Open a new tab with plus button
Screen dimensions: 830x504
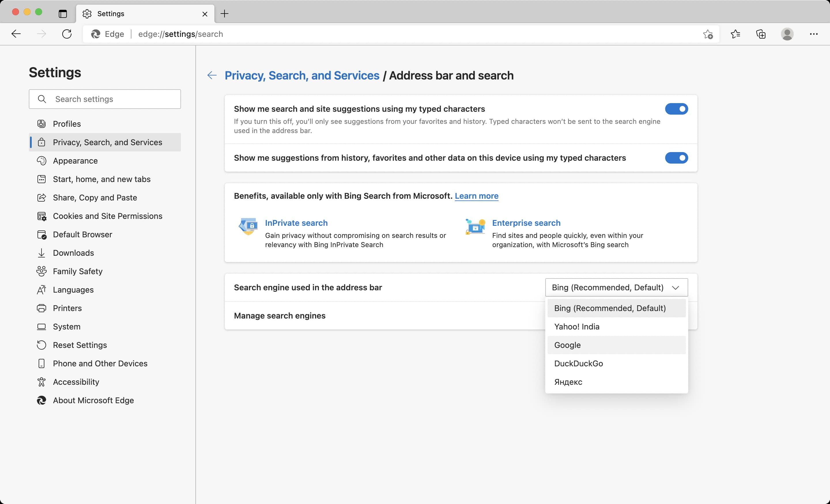click(x=224, y=14)
